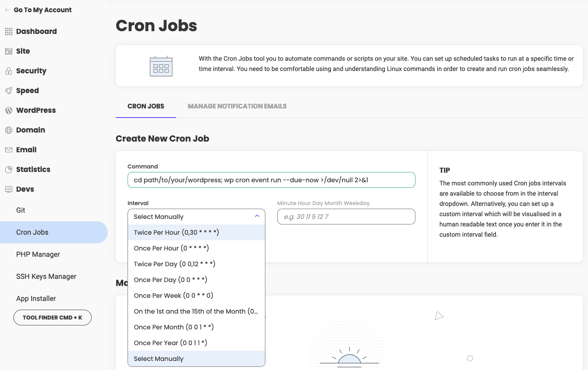Click the WordPress logo icon

9,110
